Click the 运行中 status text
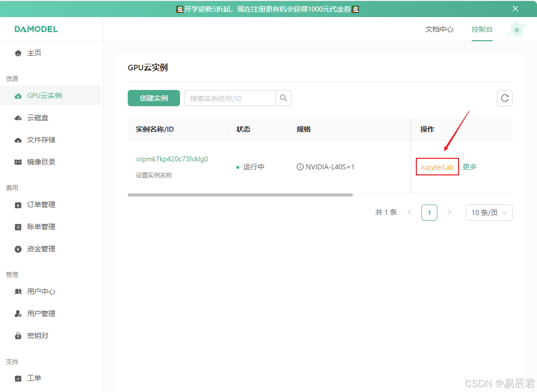 pos(254,167)
